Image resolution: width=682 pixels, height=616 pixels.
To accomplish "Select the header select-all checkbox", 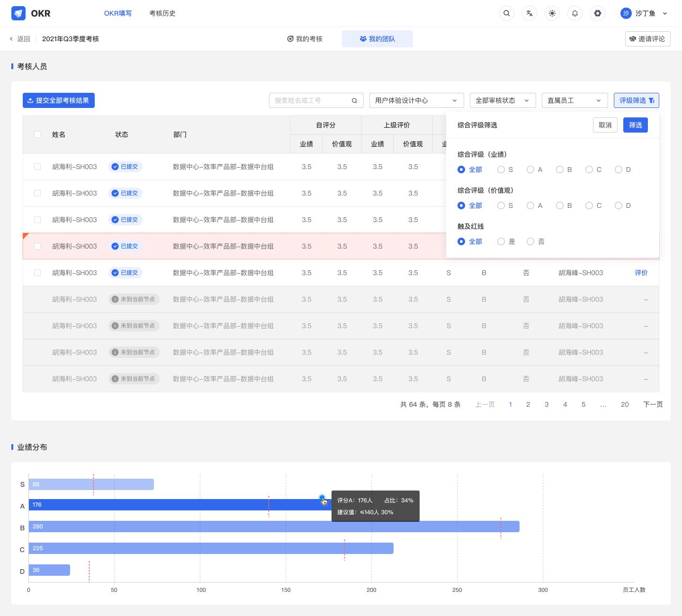I will coord(37,134).
